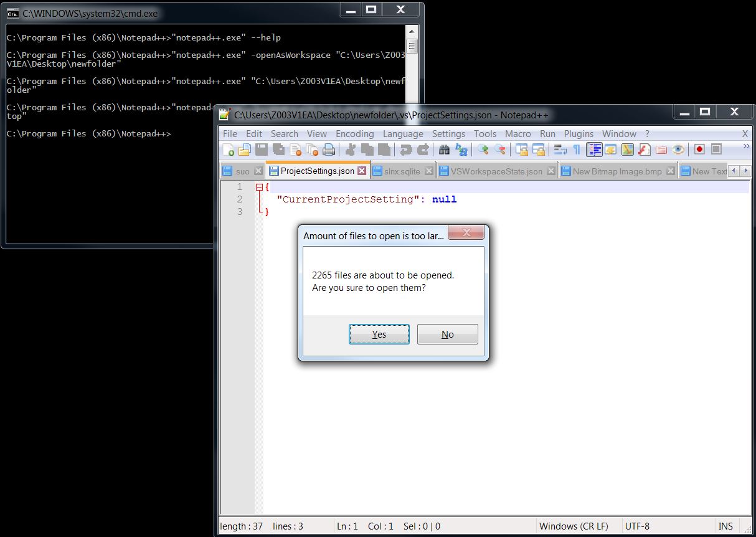
Task: Click the Zoom In magnifier icon
Action: [x=483, y=150]
